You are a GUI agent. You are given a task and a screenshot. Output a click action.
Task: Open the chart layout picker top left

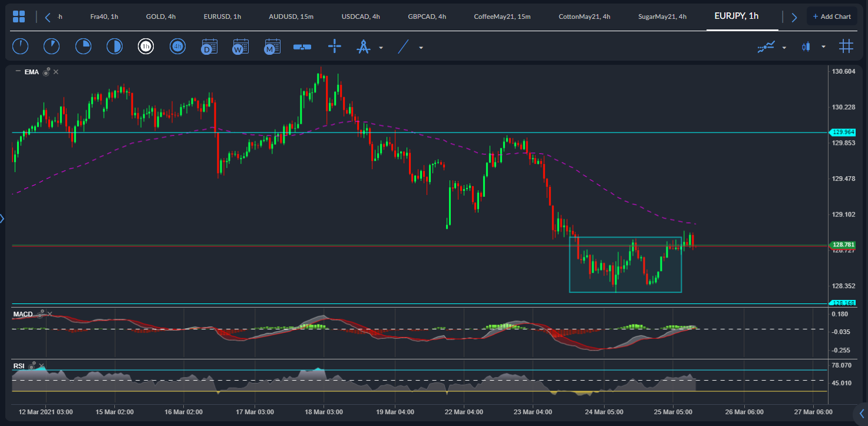pos(19,16)
